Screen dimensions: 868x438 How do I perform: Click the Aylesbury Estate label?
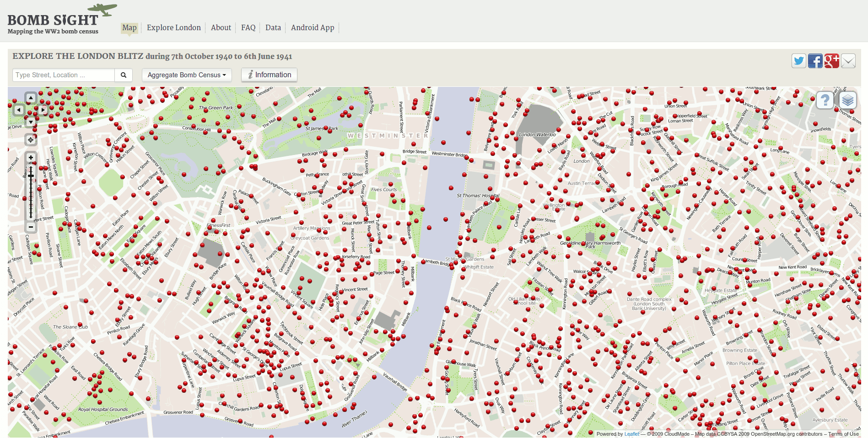tap(830, 420)
